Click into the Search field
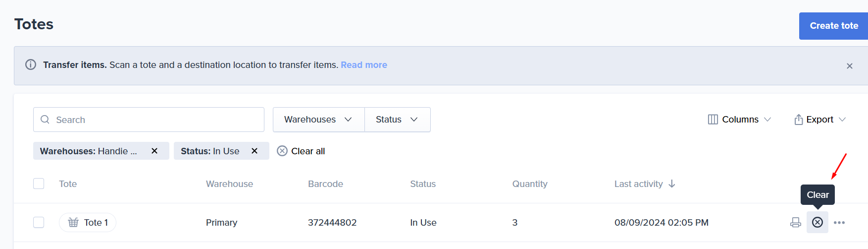 coord(149,120)
